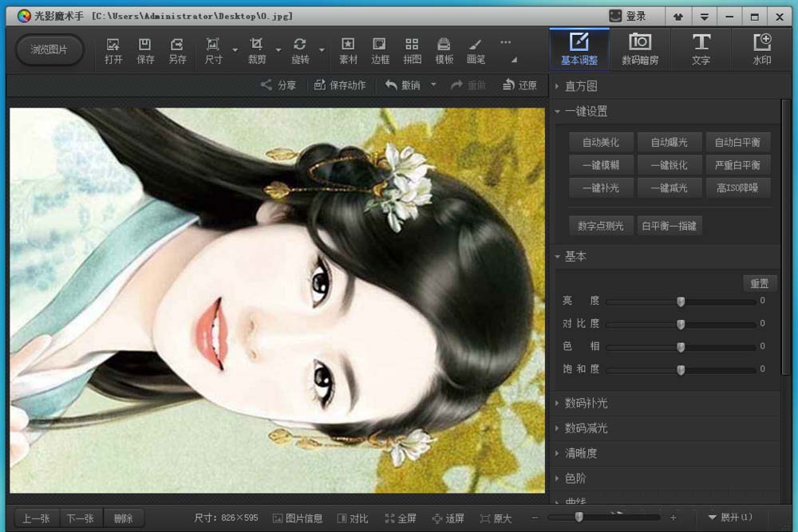
Task: Switch to the 基本调整 tab
Action: point(579,49)
